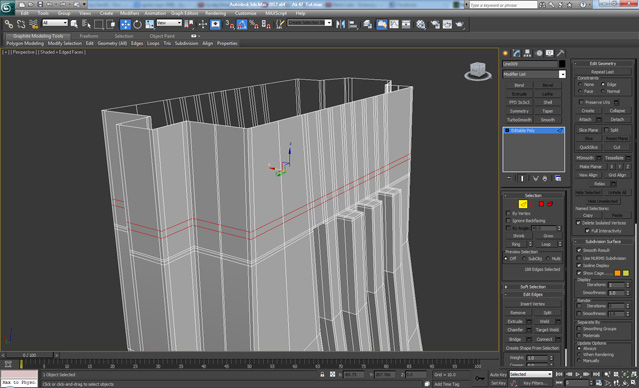
Task: Activate the Select and Move tool
Action: click(x=125, y=24)
